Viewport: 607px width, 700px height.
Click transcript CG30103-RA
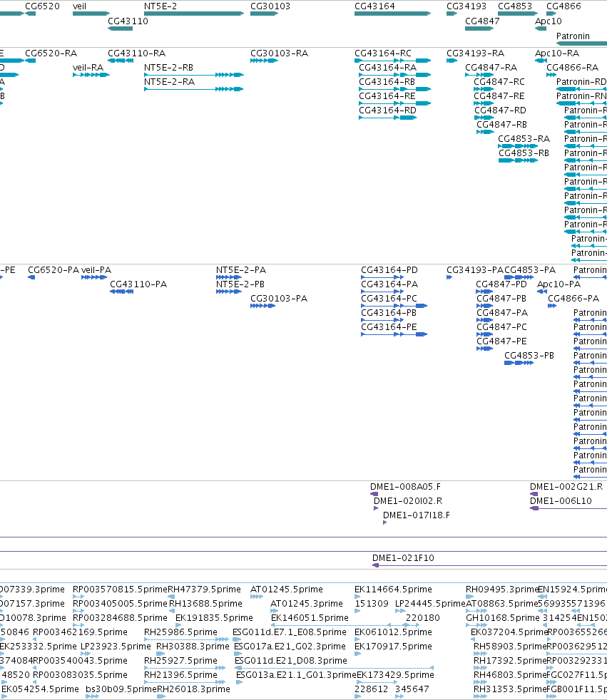coord(265,61)
